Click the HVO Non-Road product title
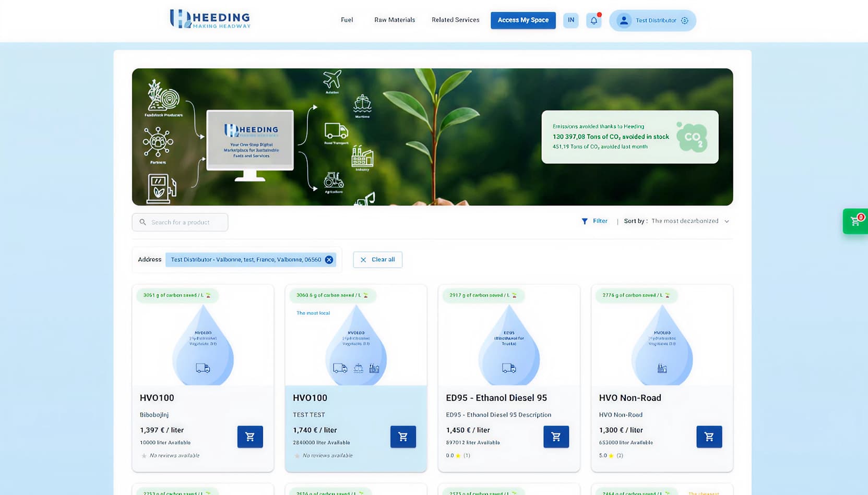Screen dimensions: 868x495 (x=630, y=397)
